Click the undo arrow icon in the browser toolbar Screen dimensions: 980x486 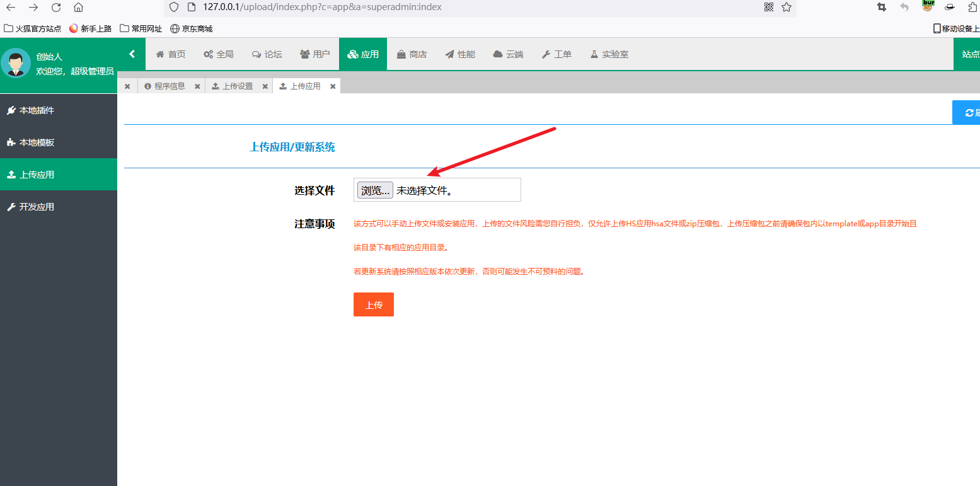pyautogui.click(x=904, y=7)
